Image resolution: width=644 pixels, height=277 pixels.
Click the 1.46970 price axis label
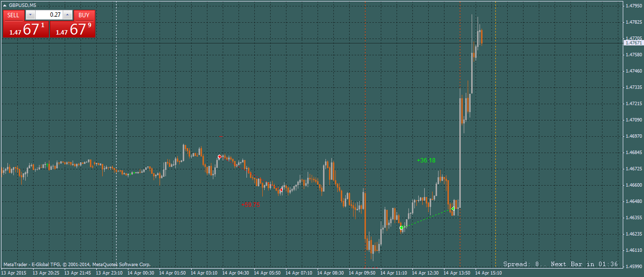(x=634, y=136)
